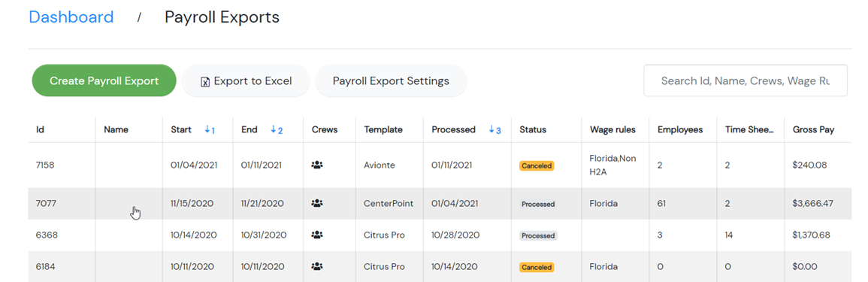Screen dimensions: 868x282
Task: Sort by Employees column header
Action: (x=680, y=129)
